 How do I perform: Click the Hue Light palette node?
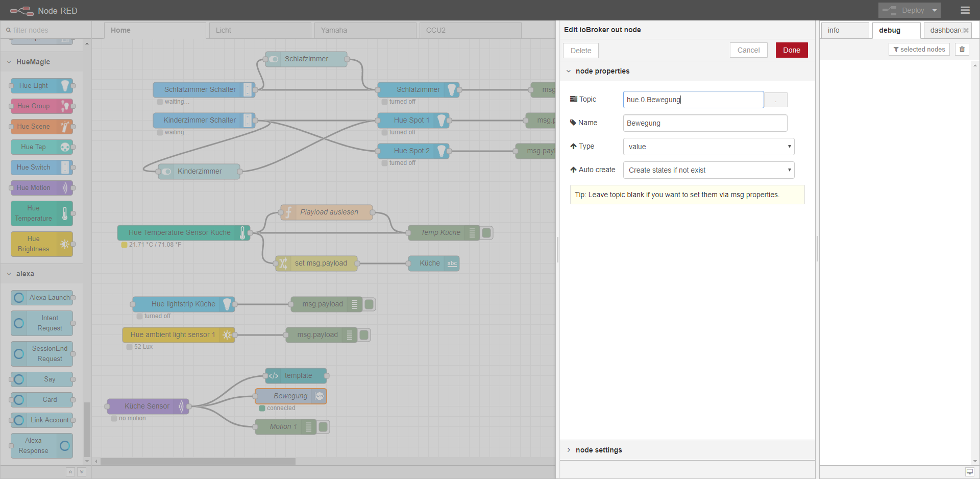pyautogui.click(x=42, y=85)
